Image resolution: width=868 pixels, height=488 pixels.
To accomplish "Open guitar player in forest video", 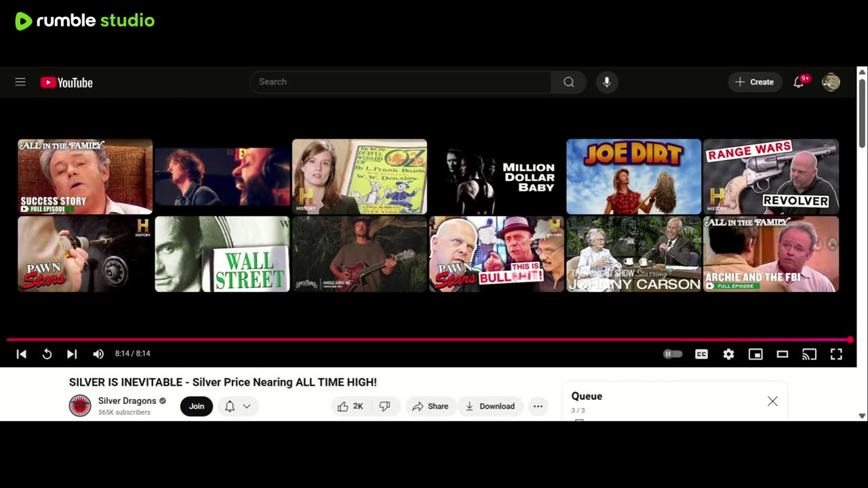I will [x=359, y=254].
